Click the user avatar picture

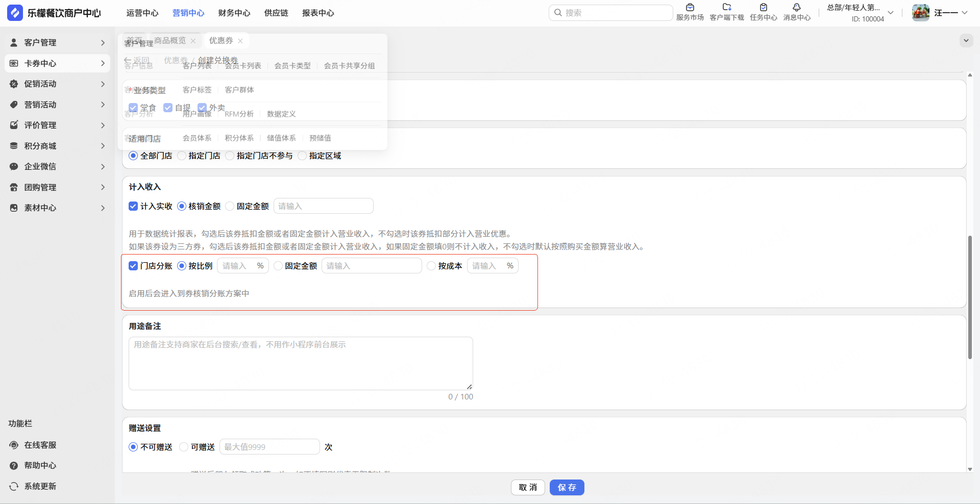coord(921,13)
